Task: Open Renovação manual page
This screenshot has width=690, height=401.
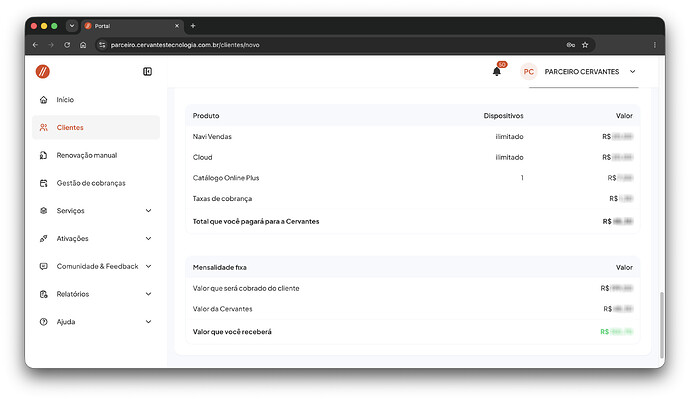Action: (x=87, y=155)
